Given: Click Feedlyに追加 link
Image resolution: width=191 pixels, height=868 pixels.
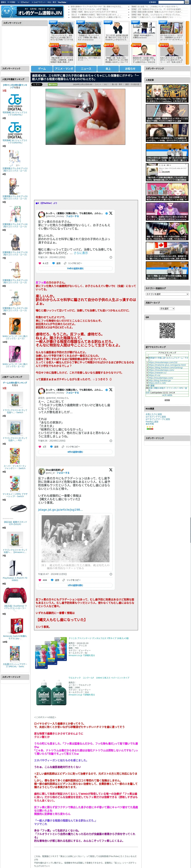Looking at the screenshot, I should point(152,422).
